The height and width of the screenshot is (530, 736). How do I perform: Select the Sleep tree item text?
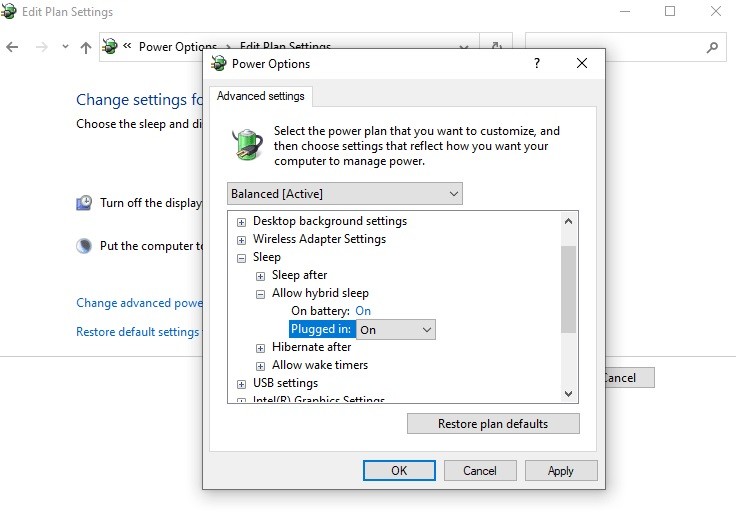(x=267, y=257)
